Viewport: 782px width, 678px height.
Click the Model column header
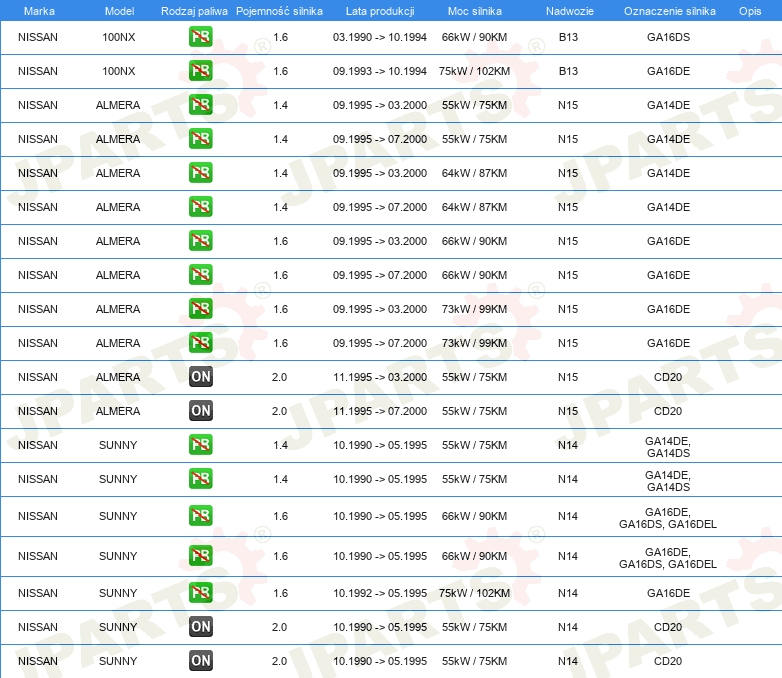point(119,11)
